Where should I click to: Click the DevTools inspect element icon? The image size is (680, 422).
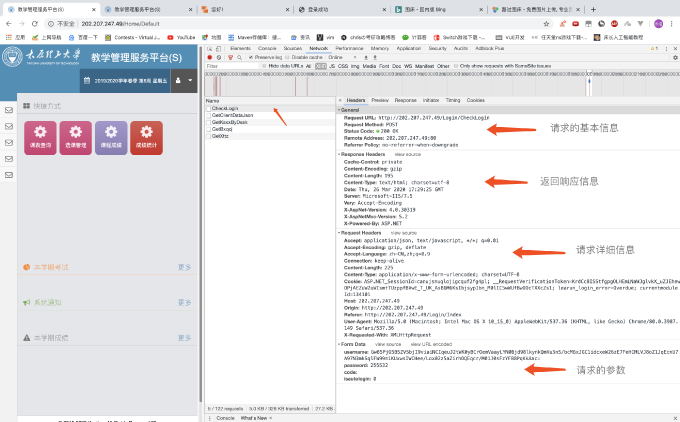(210, 49)
